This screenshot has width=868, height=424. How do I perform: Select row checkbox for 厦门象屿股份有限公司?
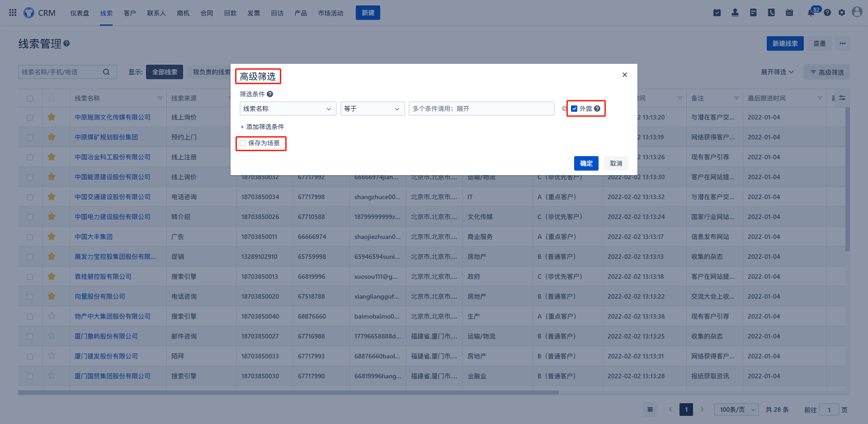(30, 336)
